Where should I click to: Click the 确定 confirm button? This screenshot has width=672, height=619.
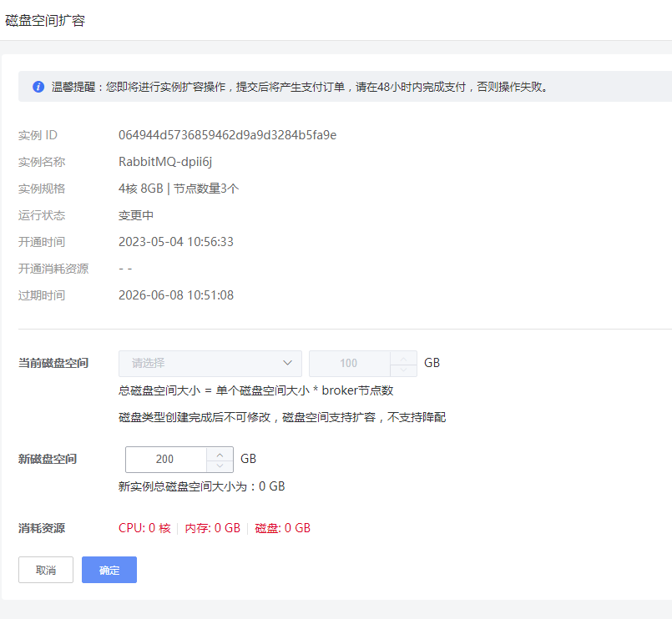[x=109, y=570]
